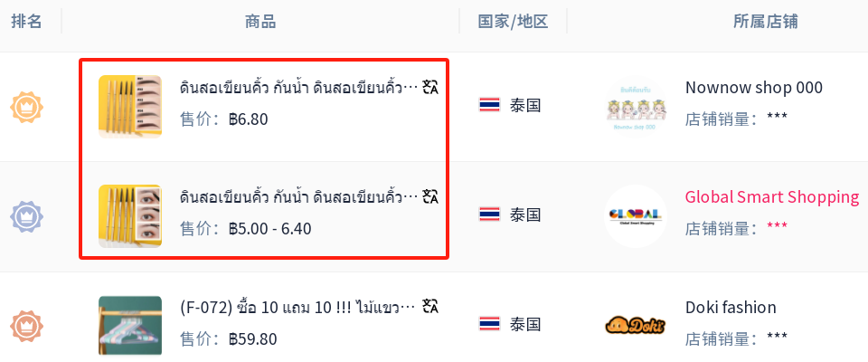Screen dimensions: 868x362
Task: Open Nownow shop 000 store link
Action: tap(754, 88)
